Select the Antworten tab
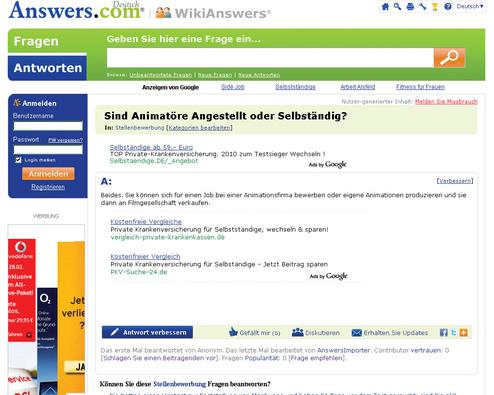The height and width of the screenshot is (395, 494). (x=47, y=68)
